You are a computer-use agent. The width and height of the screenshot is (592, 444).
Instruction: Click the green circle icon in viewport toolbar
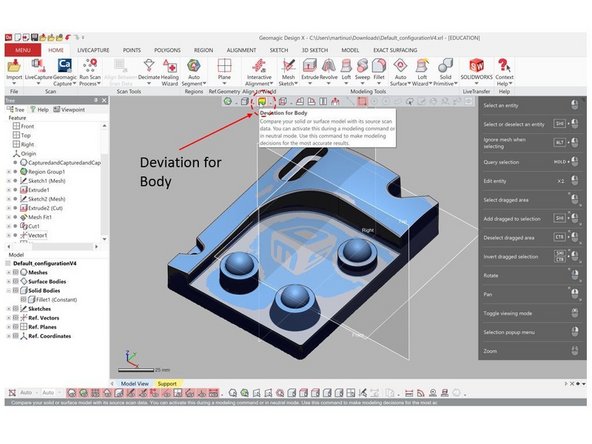pos(228,101)
